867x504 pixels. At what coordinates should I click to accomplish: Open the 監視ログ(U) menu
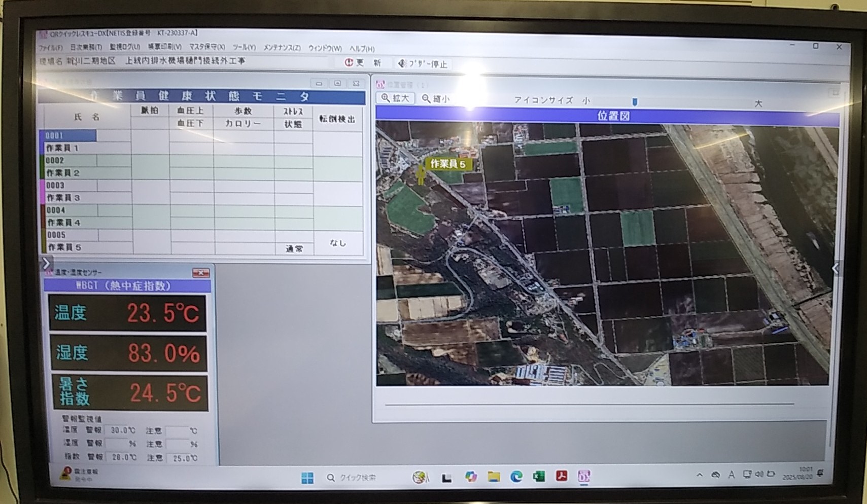[125, 47]
